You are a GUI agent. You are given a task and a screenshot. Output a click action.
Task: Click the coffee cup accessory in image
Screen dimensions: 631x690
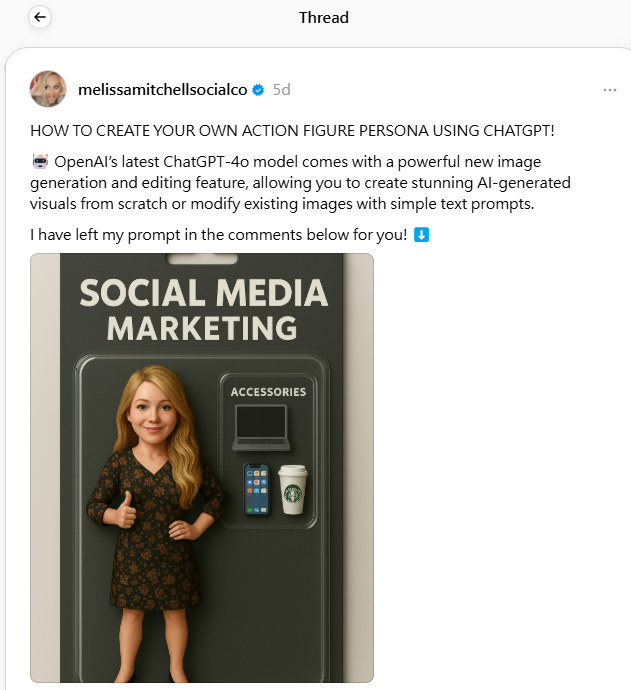tap(293, 490)
